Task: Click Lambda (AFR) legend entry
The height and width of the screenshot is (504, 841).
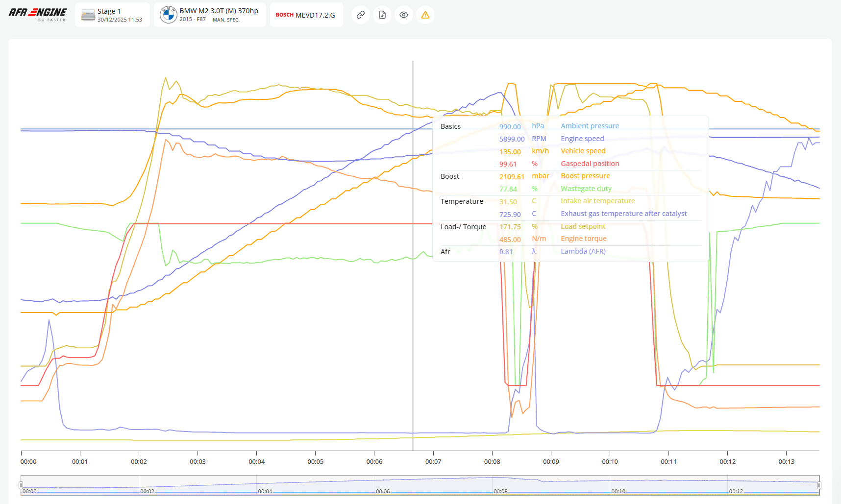Action: click(583, 251)
